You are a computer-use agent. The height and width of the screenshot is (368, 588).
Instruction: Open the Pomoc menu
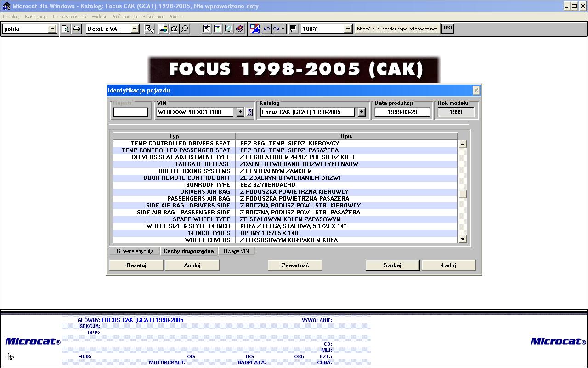[175, 17]
